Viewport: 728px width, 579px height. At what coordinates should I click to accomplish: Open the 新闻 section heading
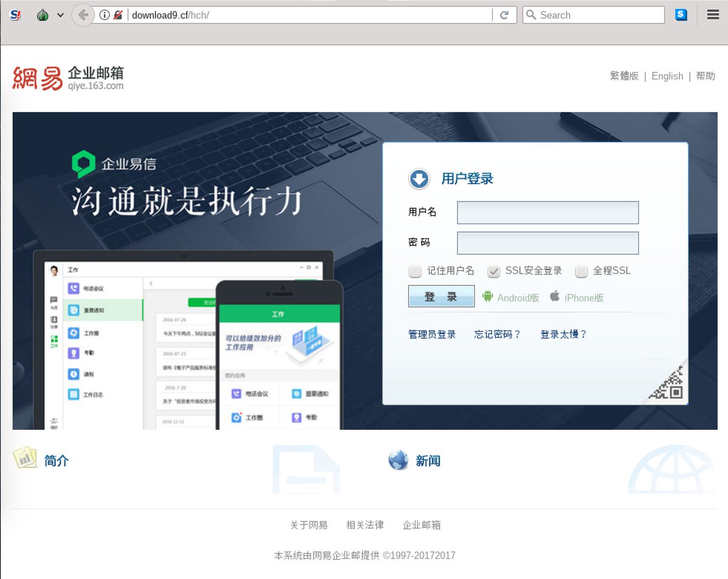428,461
